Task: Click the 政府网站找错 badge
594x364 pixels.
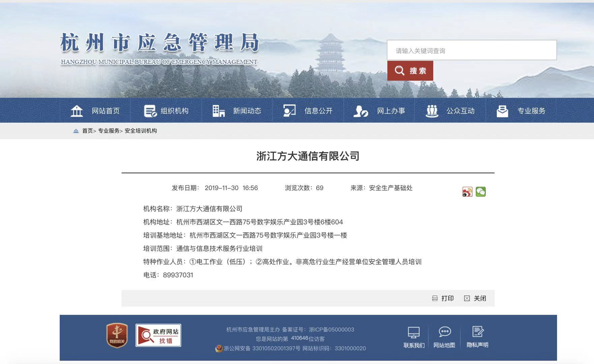Action: [x=158, y=335]
